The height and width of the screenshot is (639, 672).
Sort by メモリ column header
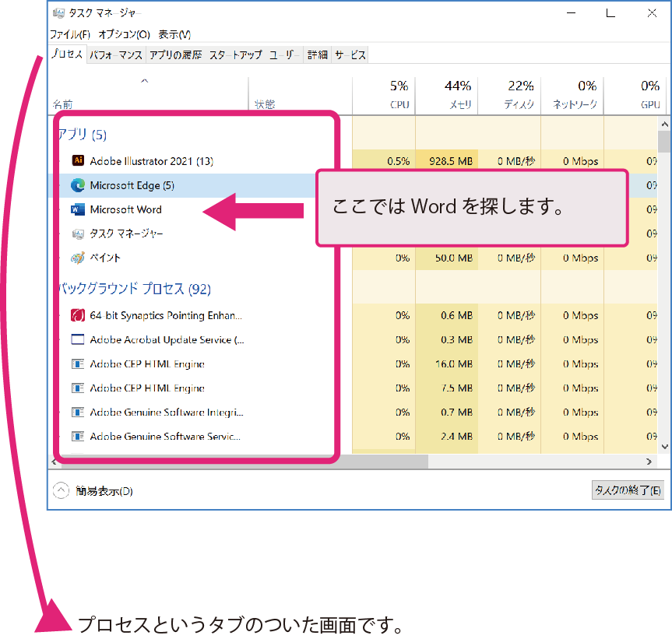pyautogui.click(x=458, y=95)
